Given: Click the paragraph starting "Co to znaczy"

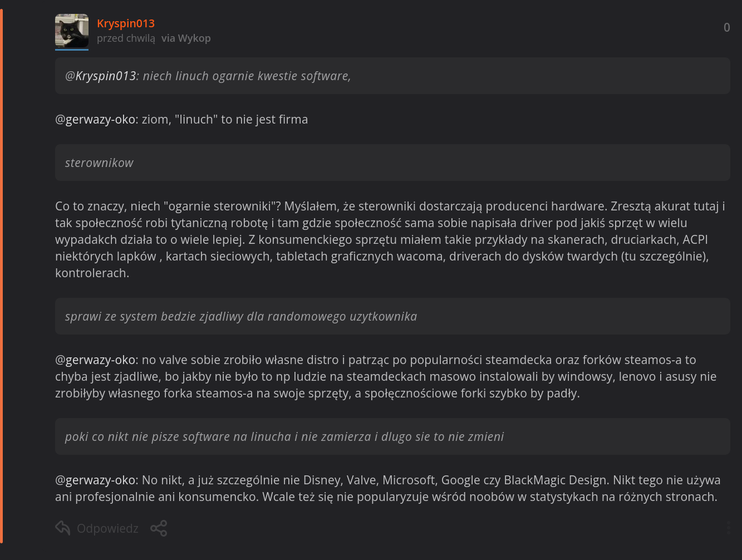Looking at the screenshot, I should point(390,239).
